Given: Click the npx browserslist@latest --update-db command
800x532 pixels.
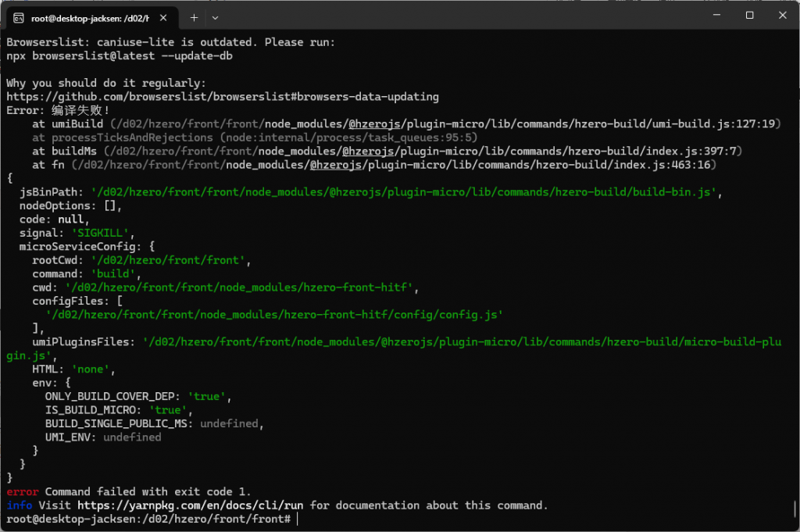Looking at the screenshot, I should tap(120, 56).
